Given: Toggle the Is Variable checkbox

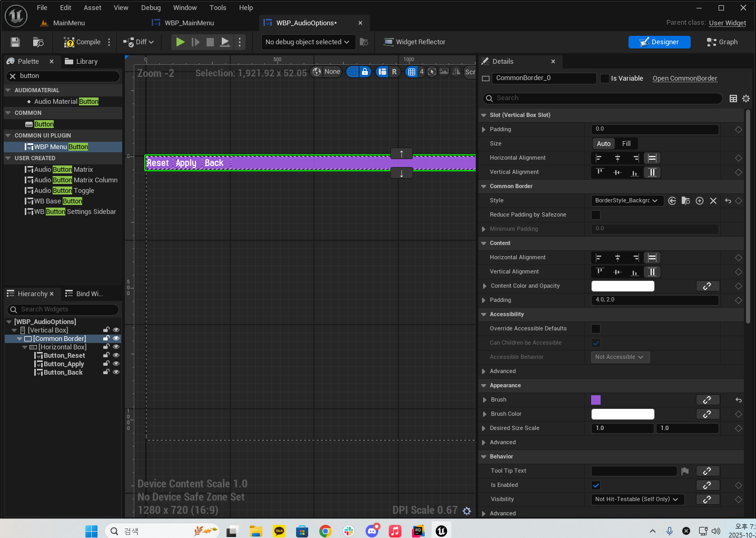Looking at the screenshot, I should tap(605, 79).
